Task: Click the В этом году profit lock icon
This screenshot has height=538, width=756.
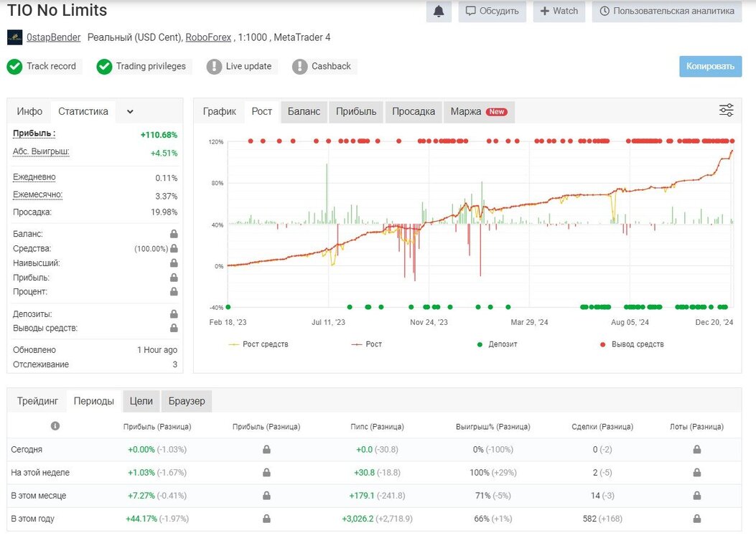Action: pos(266,519)
